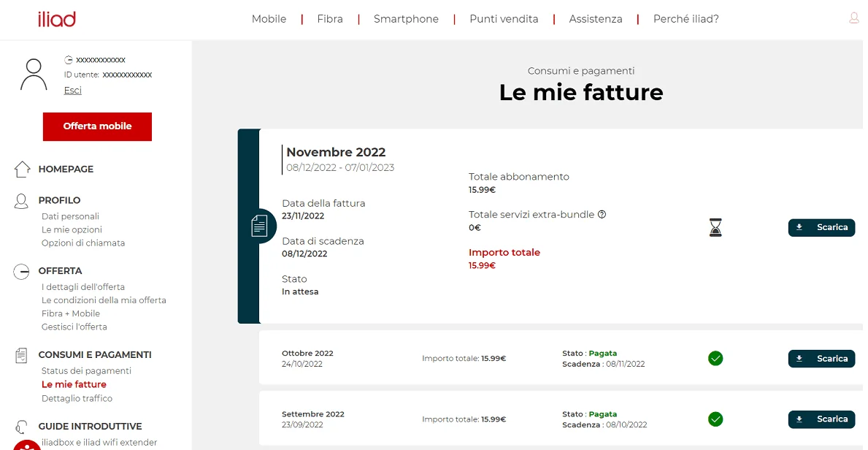Open the GUIDE INTRODUTTIVE section heading
This screenshot has height=450, width=868.
click(x=91, y=426)
